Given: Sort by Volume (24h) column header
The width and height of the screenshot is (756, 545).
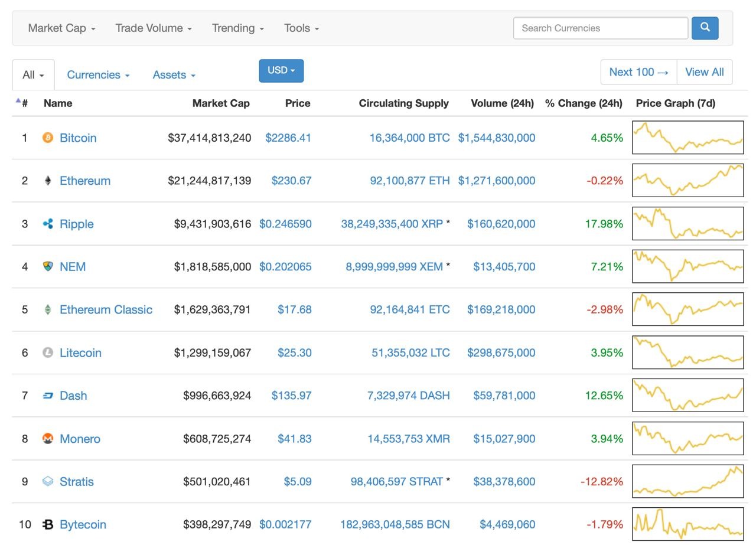Looking at the screenshot, I should click(x=503, y=103).
